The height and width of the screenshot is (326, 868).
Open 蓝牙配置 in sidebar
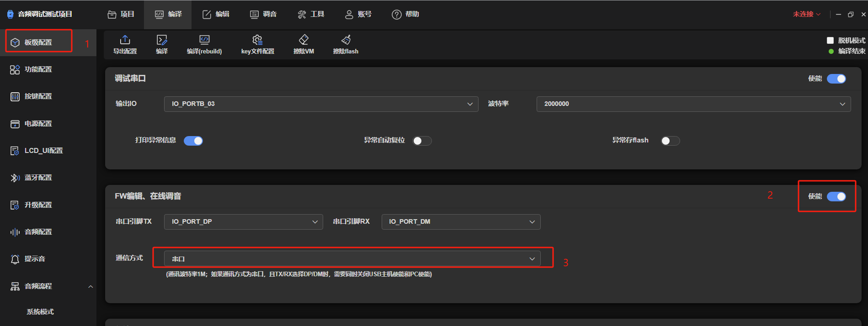point(48,178)
